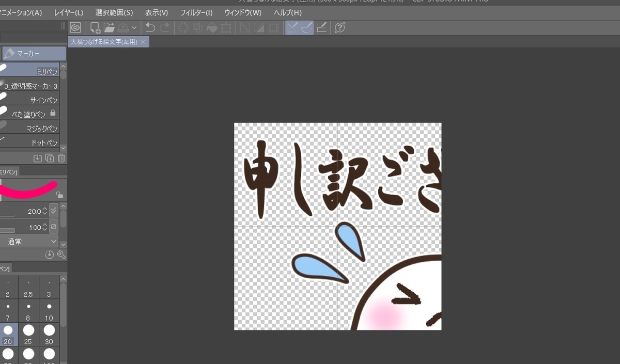The width and height of the screenshot is (620, 364).
Task: Click the Fill icon in toolbar
Action: click(212, 27)
